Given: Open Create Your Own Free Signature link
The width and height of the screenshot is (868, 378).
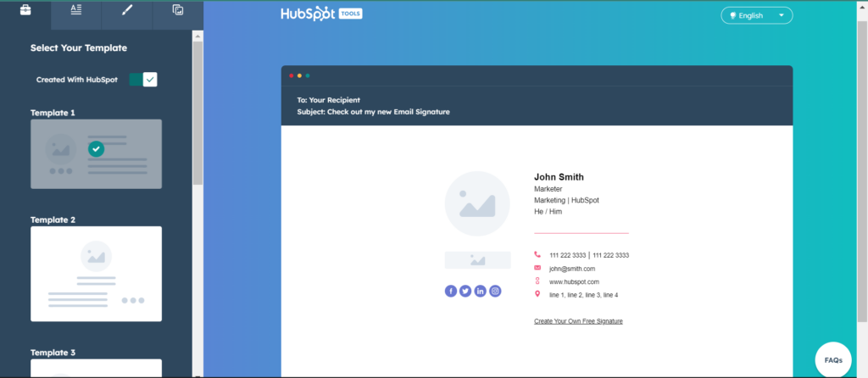Looking at the screenshot, I should click(x=578, y=321).
